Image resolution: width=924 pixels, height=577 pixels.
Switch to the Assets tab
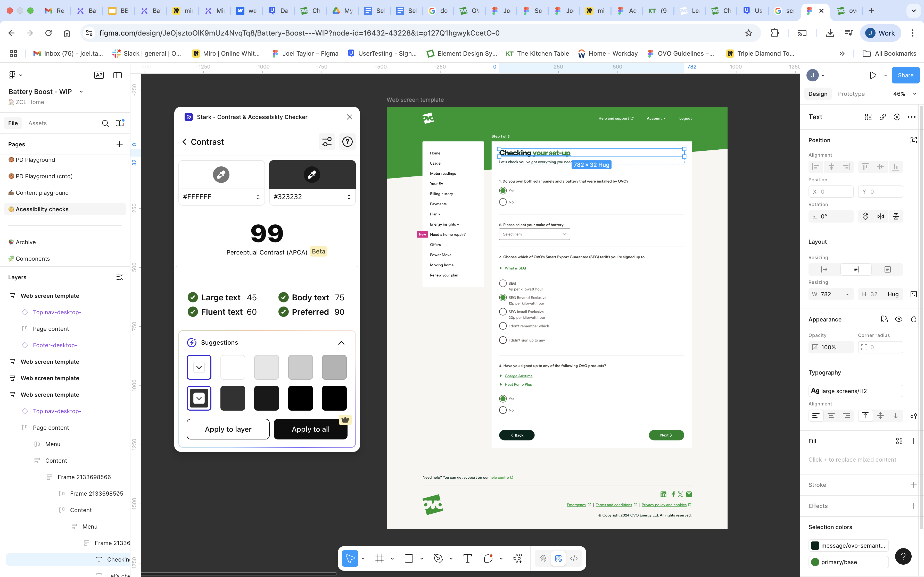point(37,123)
